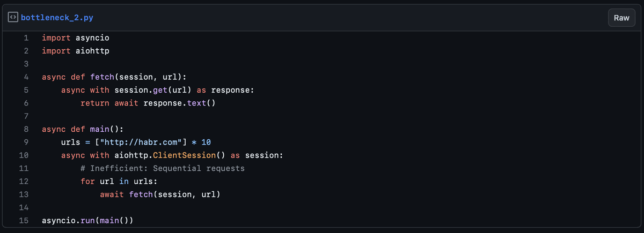
Task: Select line number 8
Action: (26, 129)
